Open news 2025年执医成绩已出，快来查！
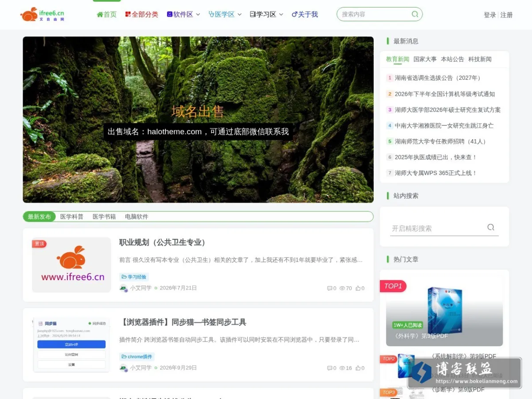532x399 pixels. pos(436,157)
